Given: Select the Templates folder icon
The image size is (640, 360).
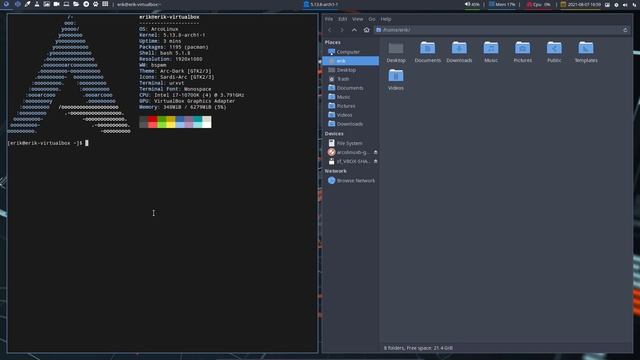Looking at the screenshot, I should [586, 52].
